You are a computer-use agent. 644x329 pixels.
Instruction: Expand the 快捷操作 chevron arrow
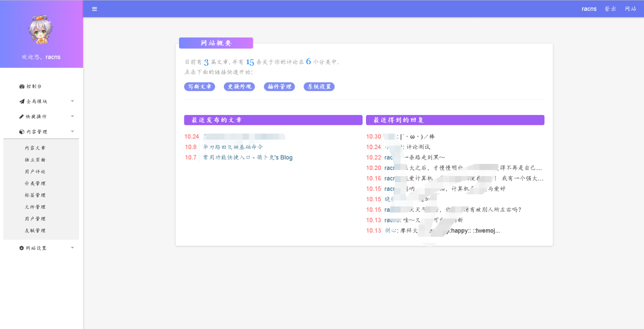[x=72, y=116]
